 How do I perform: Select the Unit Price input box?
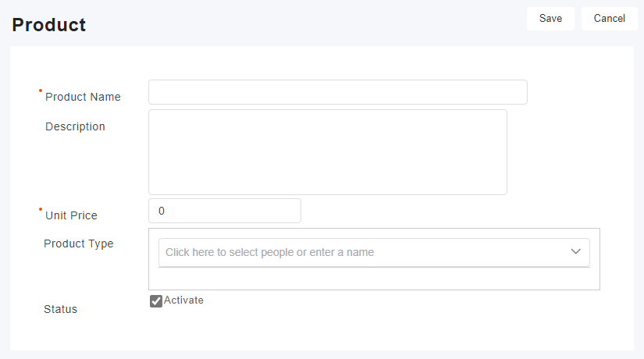(224, 211)
